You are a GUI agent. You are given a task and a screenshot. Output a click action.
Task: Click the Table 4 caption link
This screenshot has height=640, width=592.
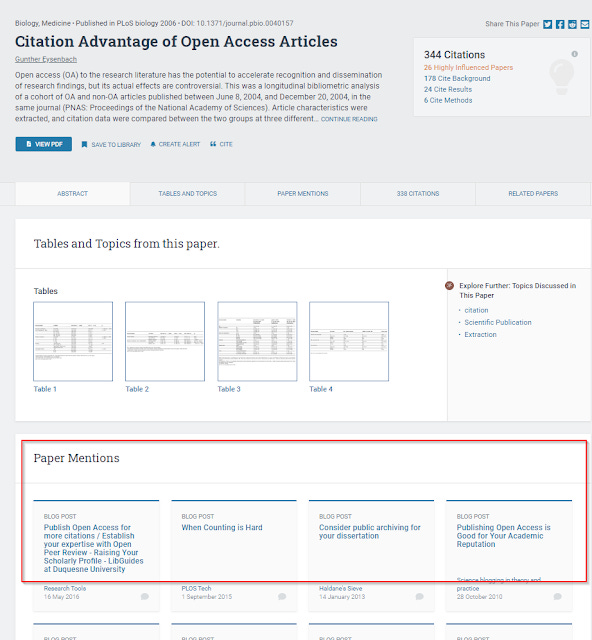[x=321, y=389]
